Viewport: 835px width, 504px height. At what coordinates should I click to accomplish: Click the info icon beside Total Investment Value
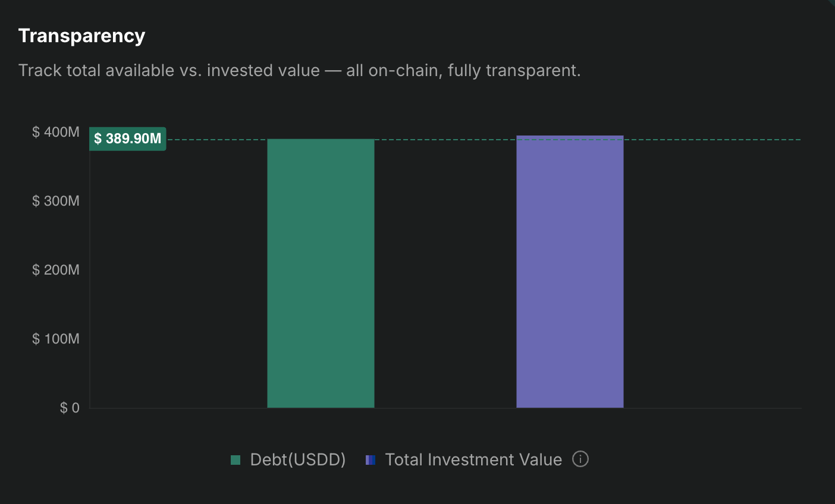point(580,459)
